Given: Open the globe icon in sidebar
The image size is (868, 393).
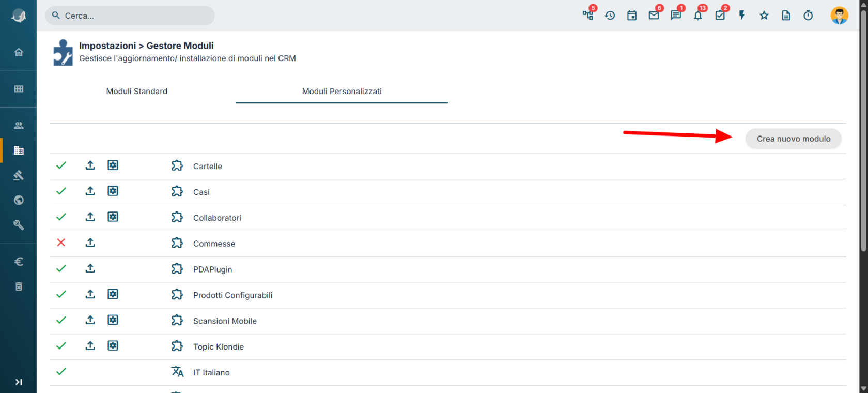Looking at the screenshot, I should 19,200.
